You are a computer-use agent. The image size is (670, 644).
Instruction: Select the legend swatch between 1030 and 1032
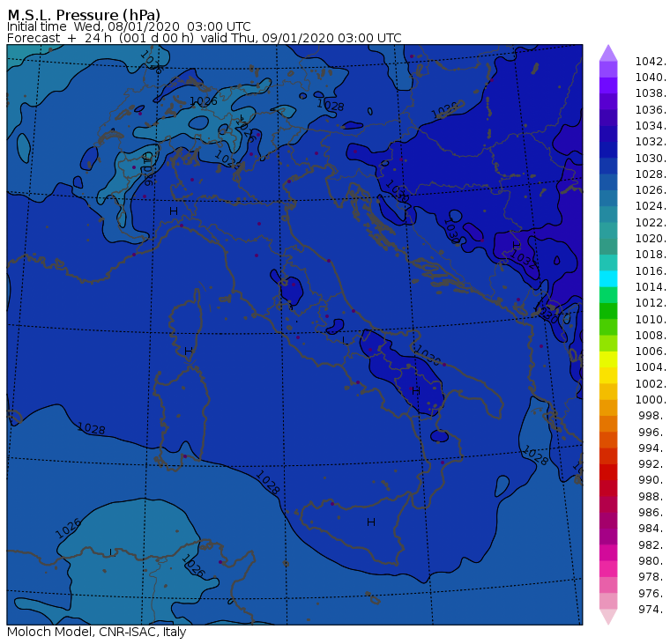608,150
